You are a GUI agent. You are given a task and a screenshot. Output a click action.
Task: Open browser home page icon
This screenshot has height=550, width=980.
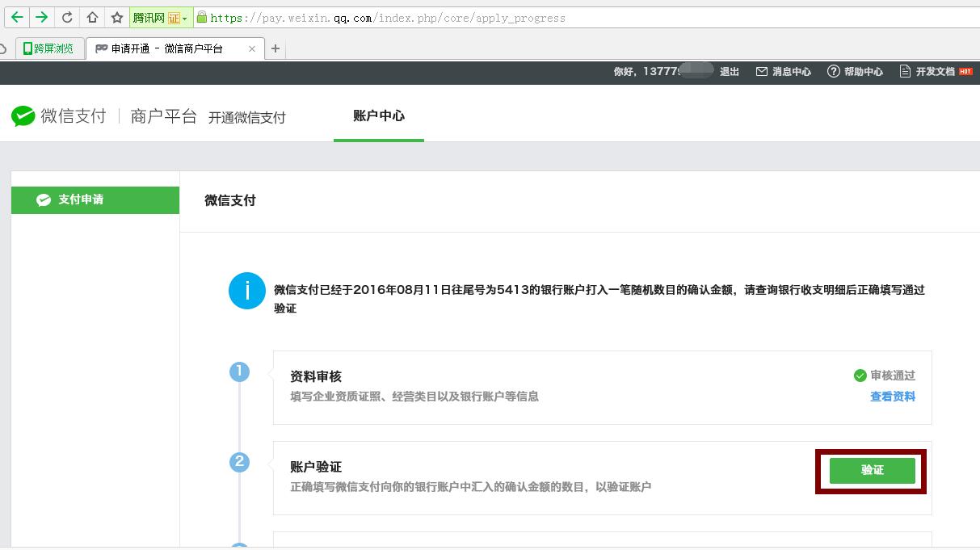pyautogui.click(x=92, y=17)
